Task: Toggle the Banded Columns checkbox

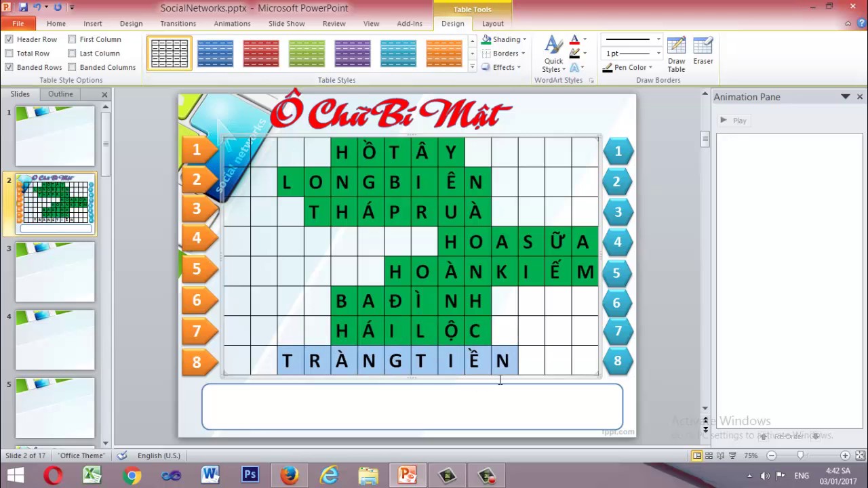Action: click(72, 67)
